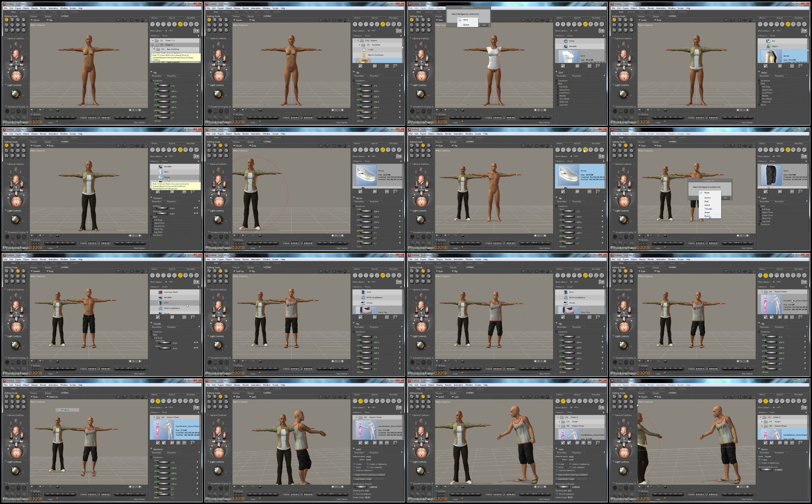Click OK in the Conform To dialog listing Ryan
The image size is (812, 504).
click(x=725, y=198)
